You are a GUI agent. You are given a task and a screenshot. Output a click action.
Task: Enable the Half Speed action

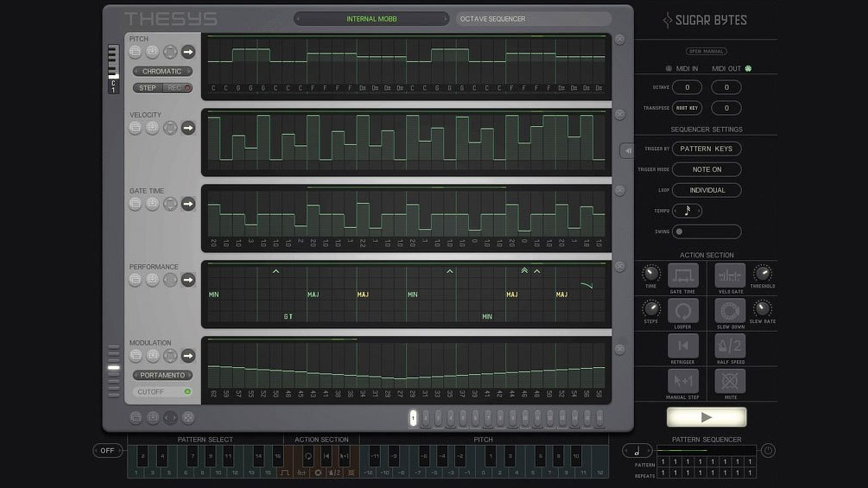730,346
